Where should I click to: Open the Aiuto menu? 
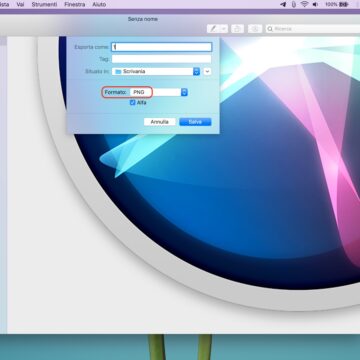(99, 4)
